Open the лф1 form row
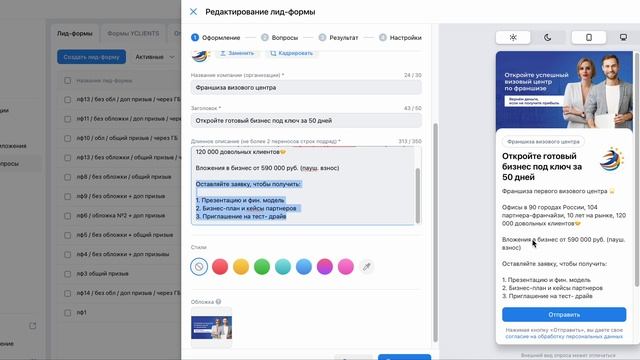The image size is (640, 360). (x=82, y=312)
